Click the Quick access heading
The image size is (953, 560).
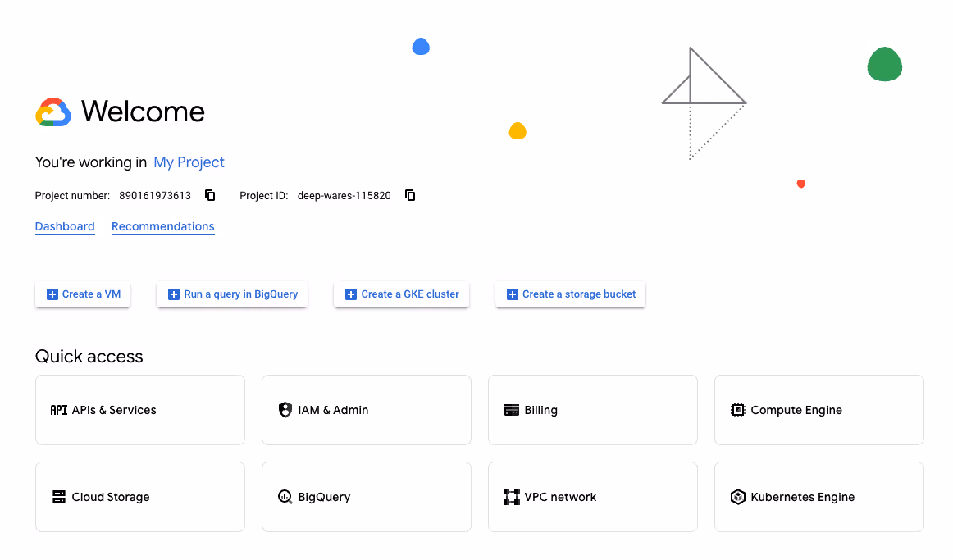tap(89, 356)
